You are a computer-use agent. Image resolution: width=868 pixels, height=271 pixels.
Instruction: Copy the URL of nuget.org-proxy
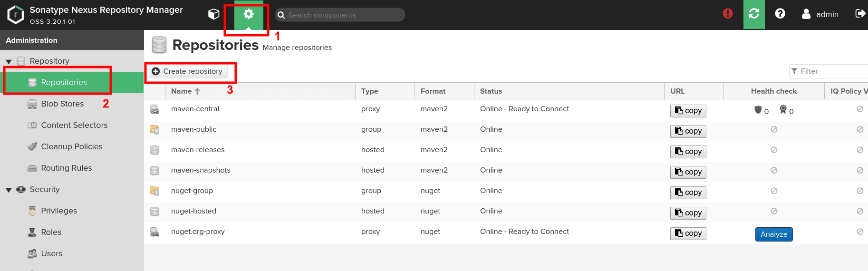(688, 233)
